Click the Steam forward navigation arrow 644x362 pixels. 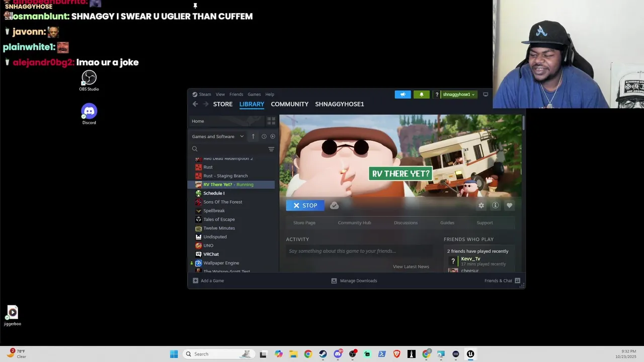pyautogui.click(x=205, y=104)
